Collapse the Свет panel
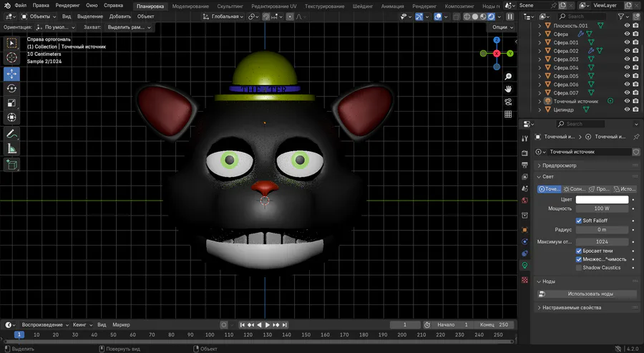Viewport: 644px width, 353px height. click(x=587, y=177)
